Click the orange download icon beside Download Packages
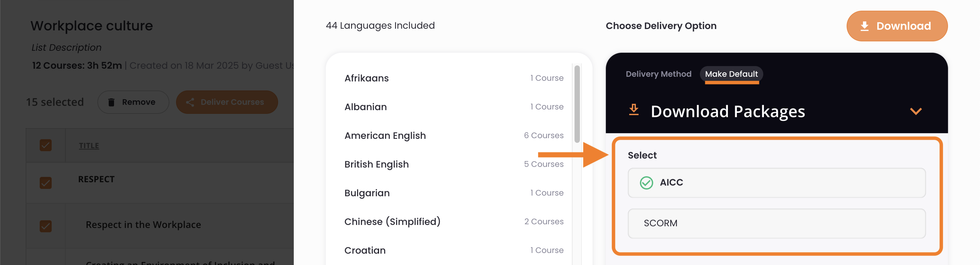The width and height of the screenshot is (980, 265). 634,110
